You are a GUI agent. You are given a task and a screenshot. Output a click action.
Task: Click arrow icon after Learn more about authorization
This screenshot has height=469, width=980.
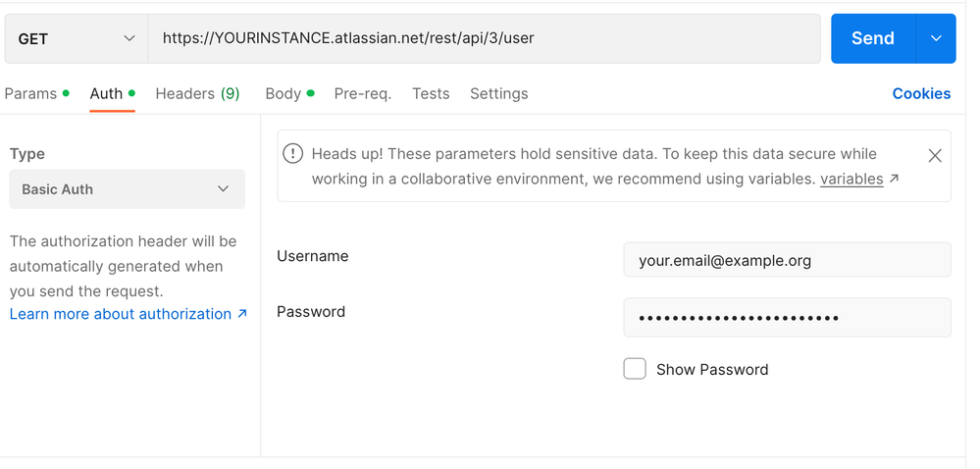pos(242,314)
